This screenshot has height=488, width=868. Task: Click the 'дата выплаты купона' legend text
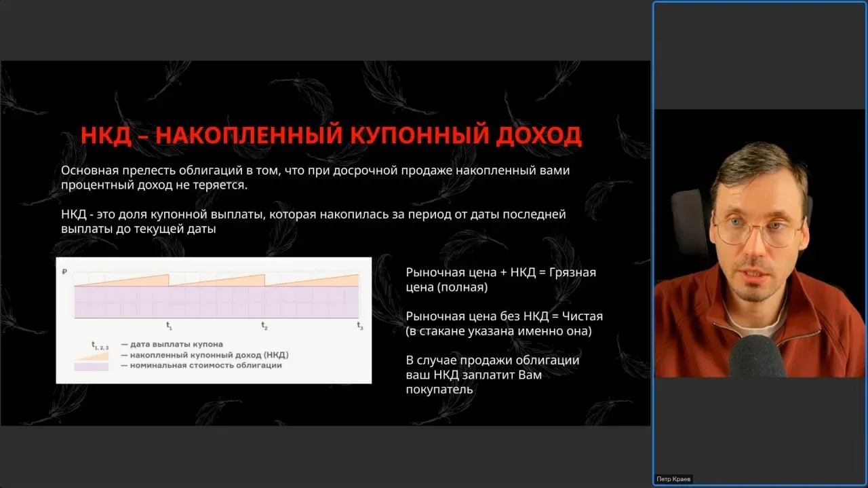(172, 344)
